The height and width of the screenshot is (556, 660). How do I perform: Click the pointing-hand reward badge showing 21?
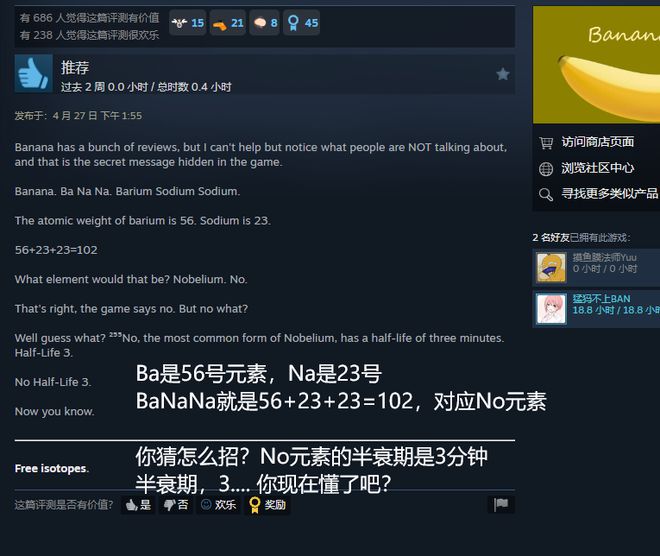[228, 23]
